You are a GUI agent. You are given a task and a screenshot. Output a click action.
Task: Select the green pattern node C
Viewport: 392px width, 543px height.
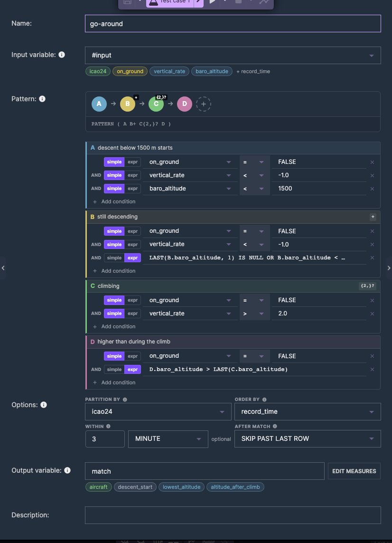(156, 104)
